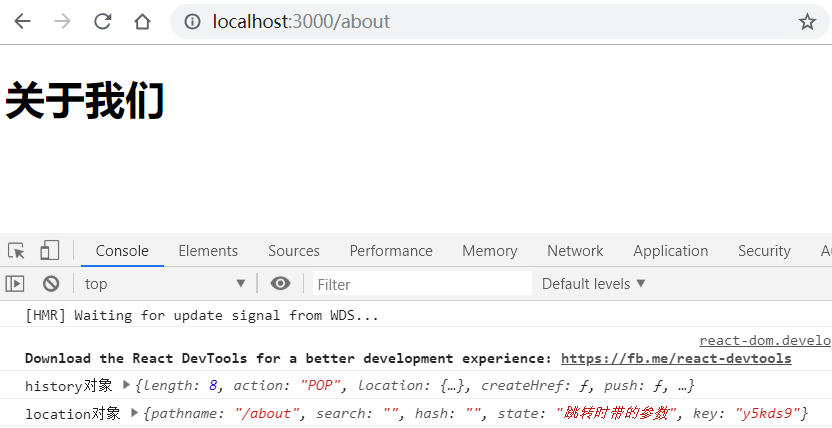Toggle the device toolbar icon

point(49,250)
